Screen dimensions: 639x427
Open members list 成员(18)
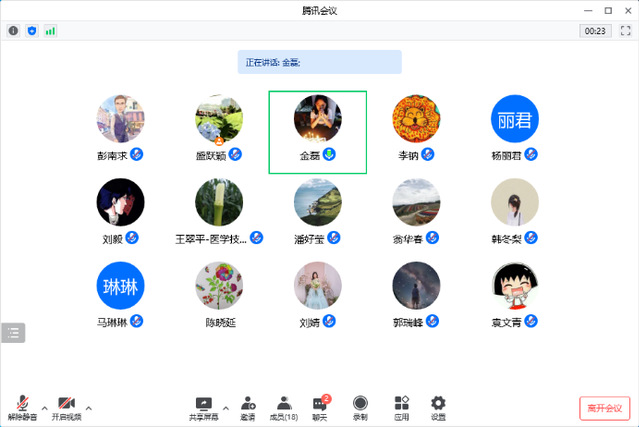point(284,407)
